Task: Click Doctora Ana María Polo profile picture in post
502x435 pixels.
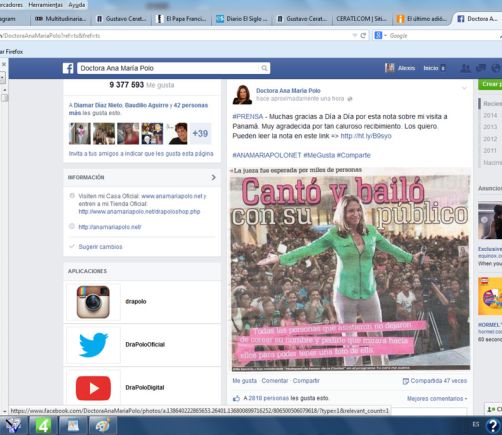Action: click(242, 95)
